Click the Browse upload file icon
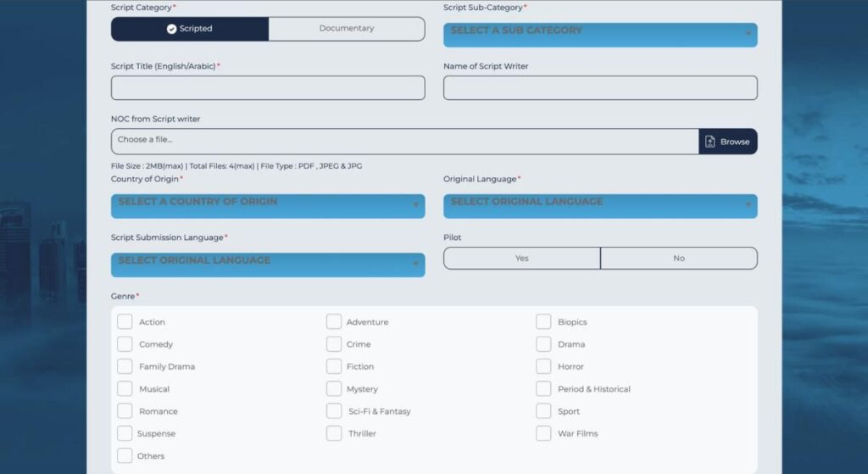Image resolution: width=868 pixels, height=474 pixels. [710, 142]
